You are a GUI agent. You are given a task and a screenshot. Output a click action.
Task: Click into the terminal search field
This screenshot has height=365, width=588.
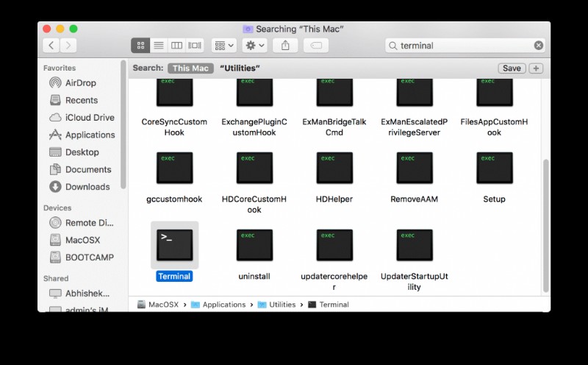[x=465, y=46]
